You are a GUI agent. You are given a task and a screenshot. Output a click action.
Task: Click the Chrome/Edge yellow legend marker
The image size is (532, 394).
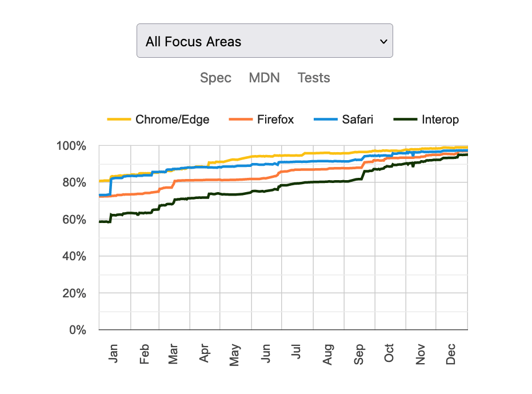(x=118, y=120)
